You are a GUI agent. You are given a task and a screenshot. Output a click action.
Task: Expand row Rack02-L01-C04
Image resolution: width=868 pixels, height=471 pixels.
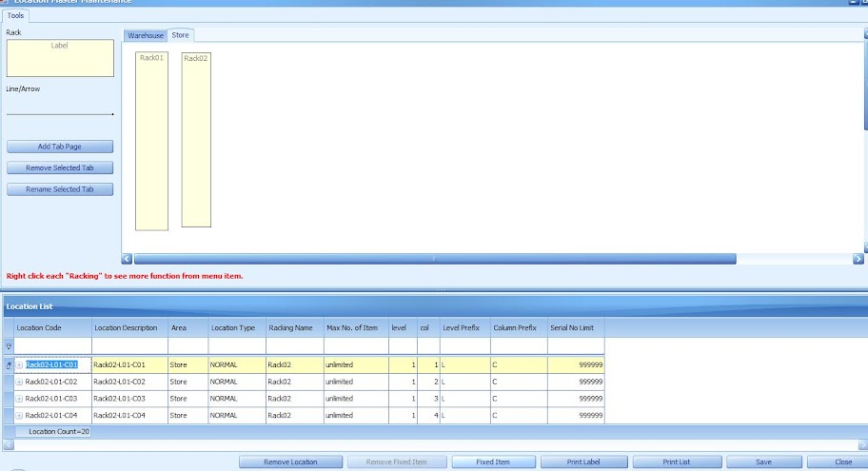click(19, 415)
